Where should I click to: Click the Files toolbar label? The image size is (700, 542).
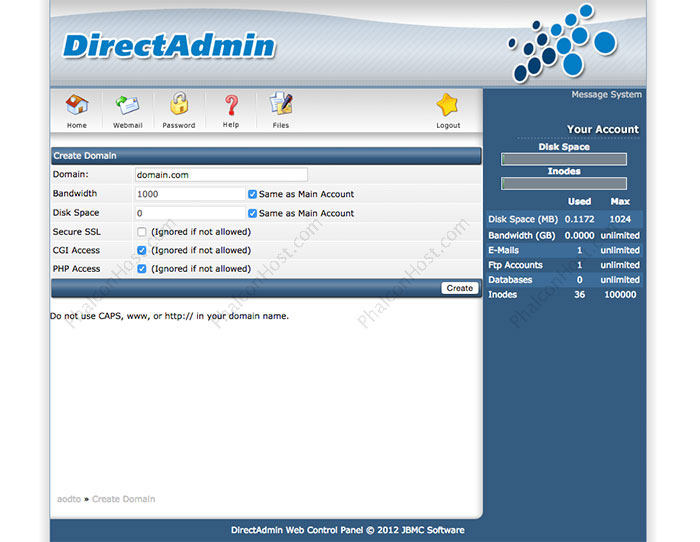coord(281,125)
